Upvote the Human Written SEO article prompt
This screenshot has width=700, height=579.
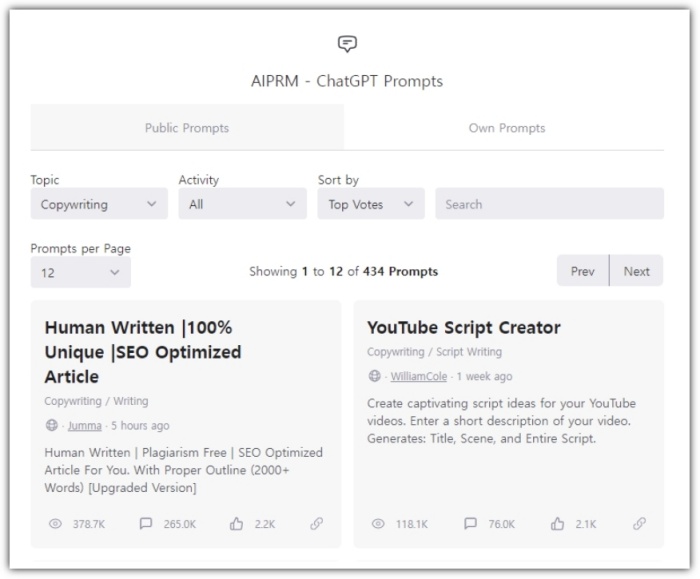pyautogui.click(x=236, y=523)
